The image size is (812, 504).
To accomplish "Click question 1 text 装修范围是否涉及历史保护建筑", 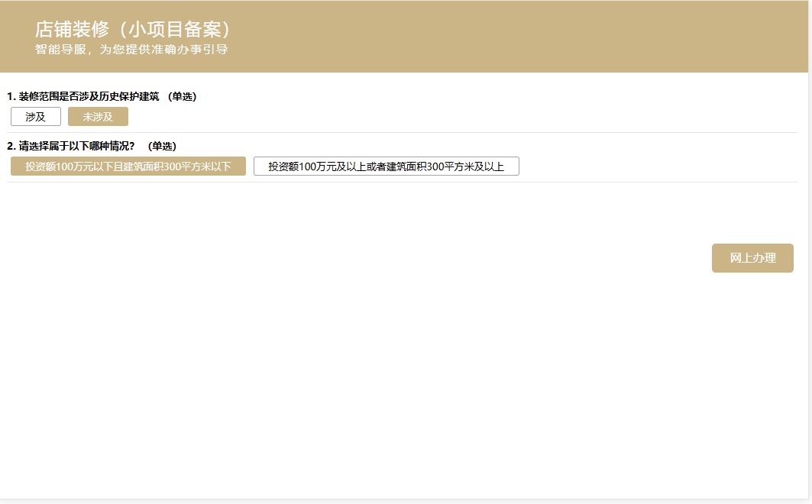I will pos(89,96).
